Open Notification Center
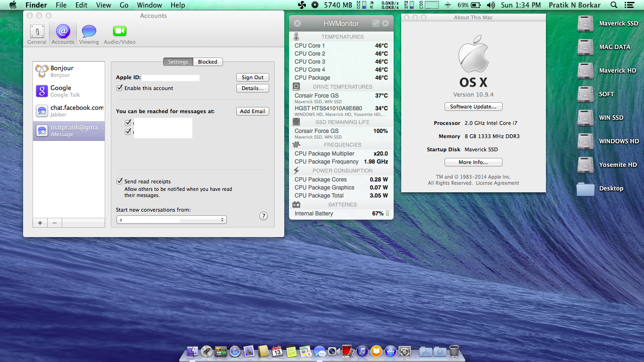Screen dimensions: 644x362 click(629, 5)
